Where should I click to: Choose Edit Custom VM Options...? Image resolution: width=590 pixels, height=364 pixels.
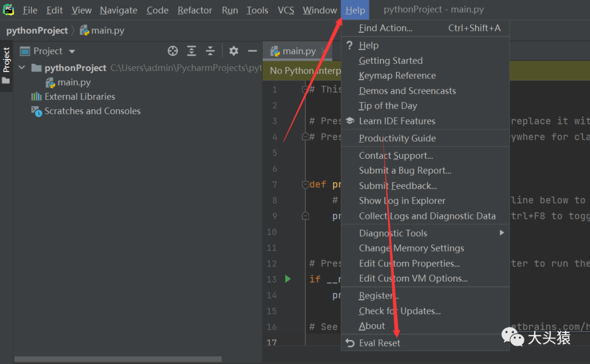(x=425, y=278)
